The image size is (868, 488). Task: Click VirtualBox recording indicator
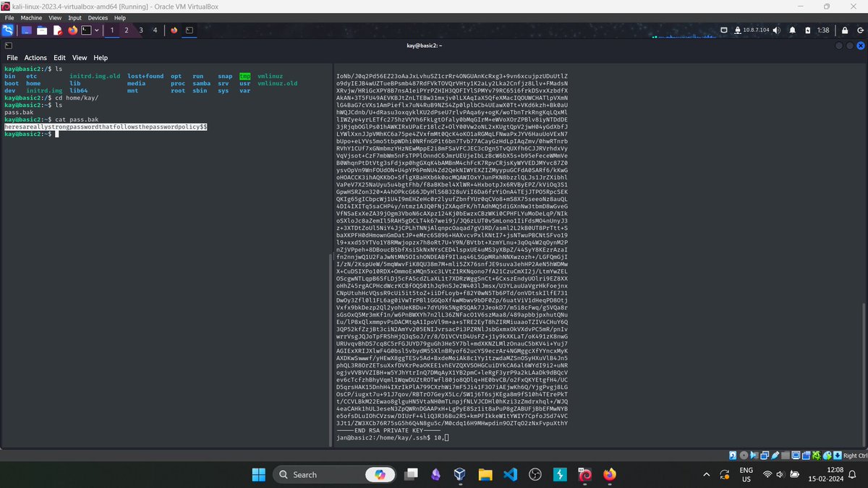(807, 455)
